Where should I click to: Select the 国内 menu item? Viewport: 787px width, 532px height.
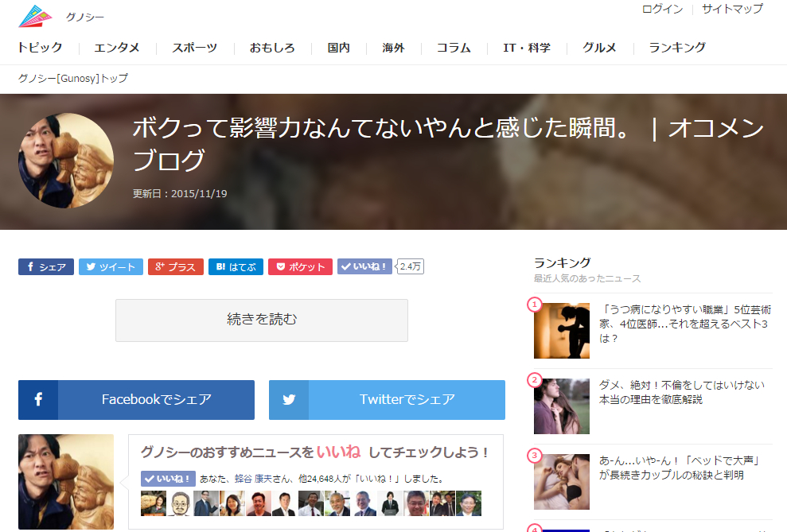[x=338, y=48]
